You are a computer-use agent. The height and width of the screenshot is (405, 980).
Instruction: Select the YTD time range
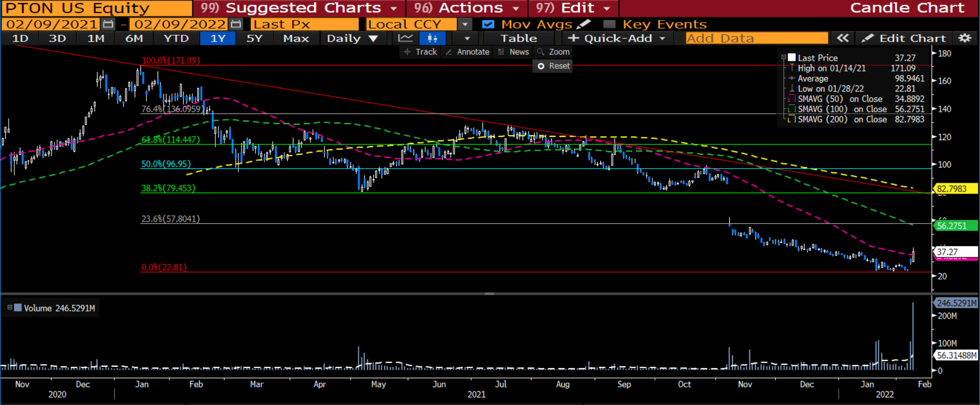point(176,38)
